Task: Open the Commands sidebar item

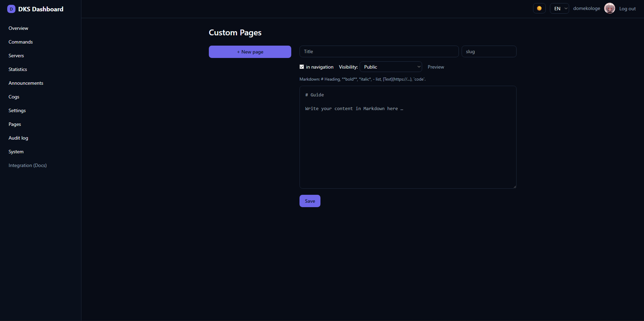Action: click(x=21, y=42)
